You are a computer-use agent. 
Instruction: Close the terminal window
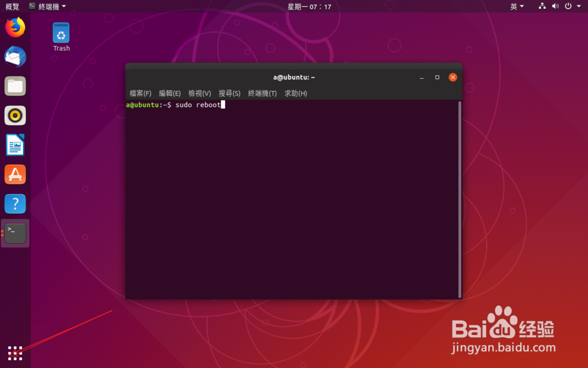coord(453,77)
